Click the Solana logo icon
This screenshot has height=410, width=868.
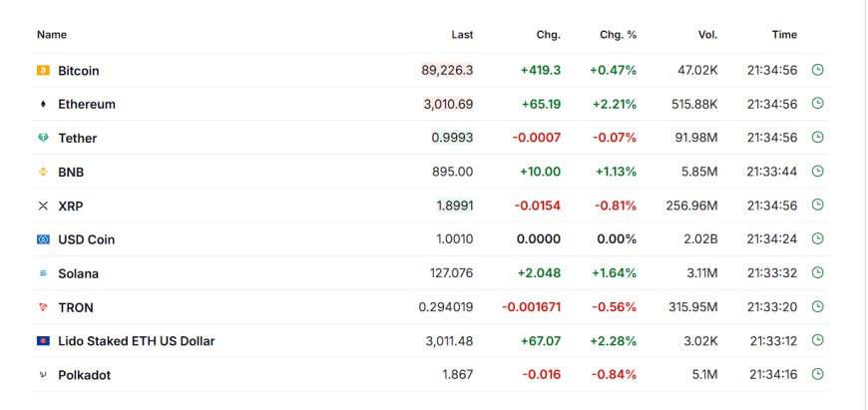click(43, 273)
